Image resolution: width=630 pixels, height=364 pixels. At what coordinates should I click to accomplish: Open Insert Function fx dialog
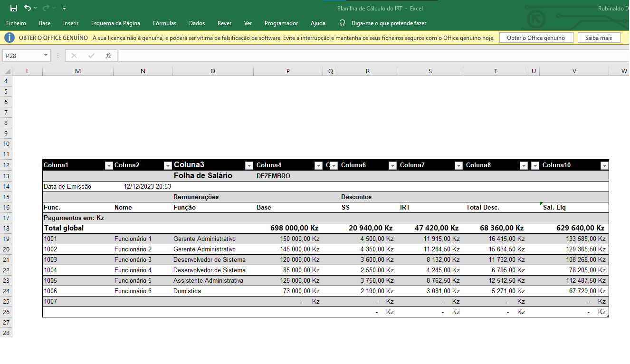click(x=108, y=56)
